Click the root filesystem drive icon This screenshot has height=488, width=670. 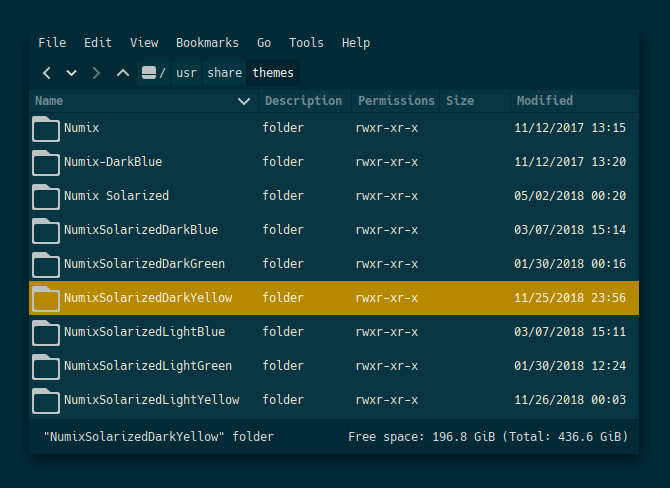click(x=152, y=73)
